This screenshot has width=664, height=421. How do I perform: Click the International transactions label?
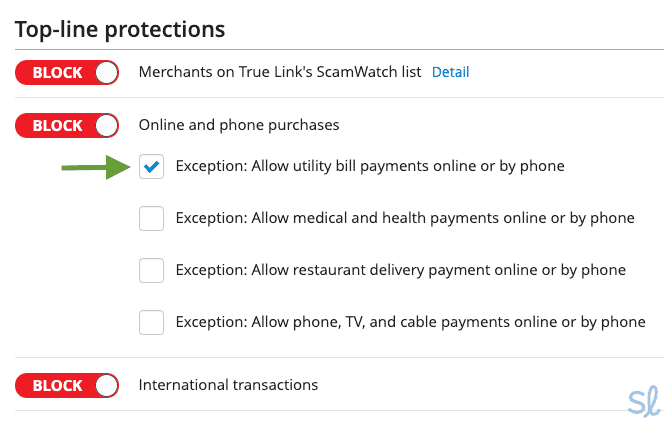(x=228, y=385)
